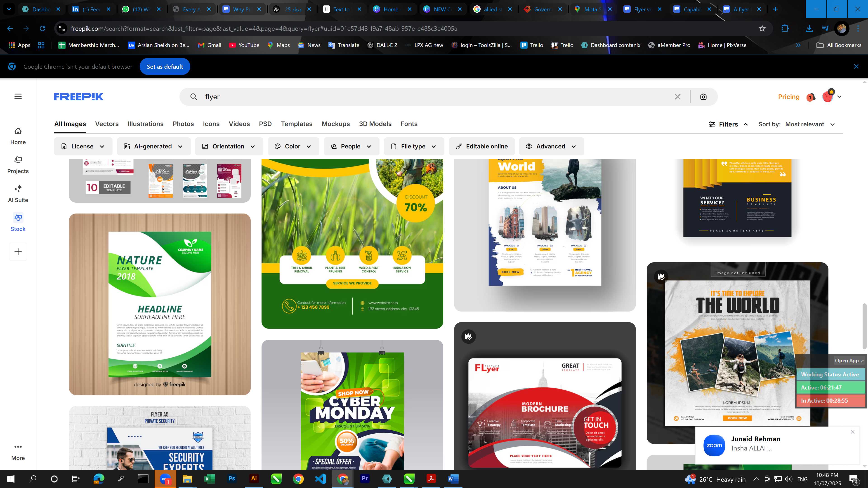868x488 pixels.
Task: Open the YouTube bookmark
Action: (244, 45)
